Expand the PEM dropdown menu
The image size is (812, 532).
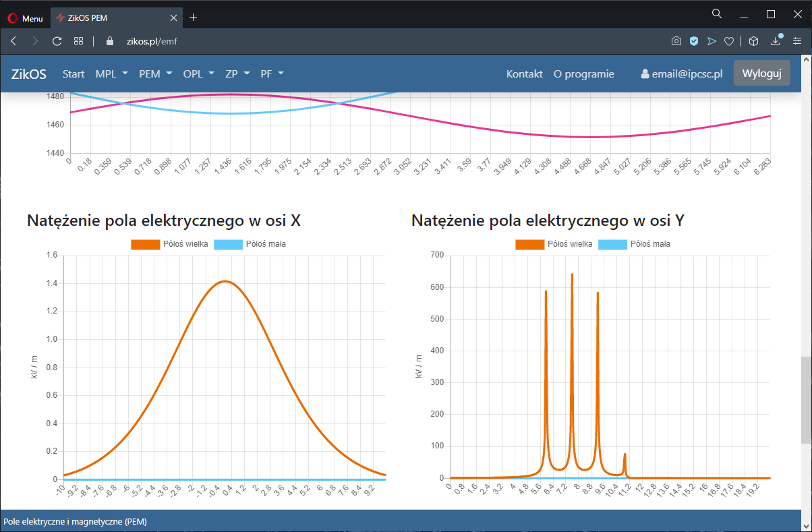155,74
